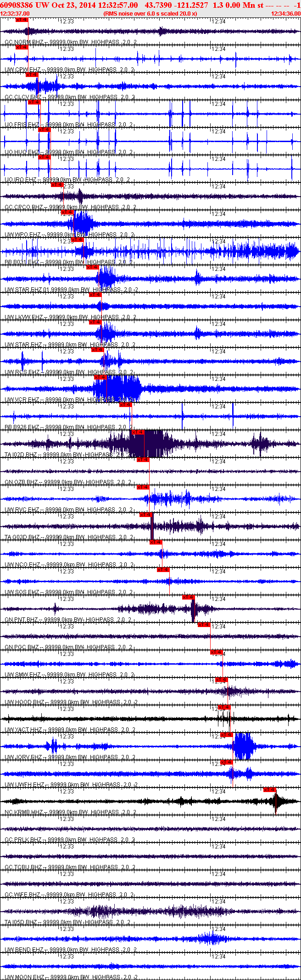Click the start time 12:32:37.00 label
The height and width of the screenshot is (980, 301).
pos(15,14)
